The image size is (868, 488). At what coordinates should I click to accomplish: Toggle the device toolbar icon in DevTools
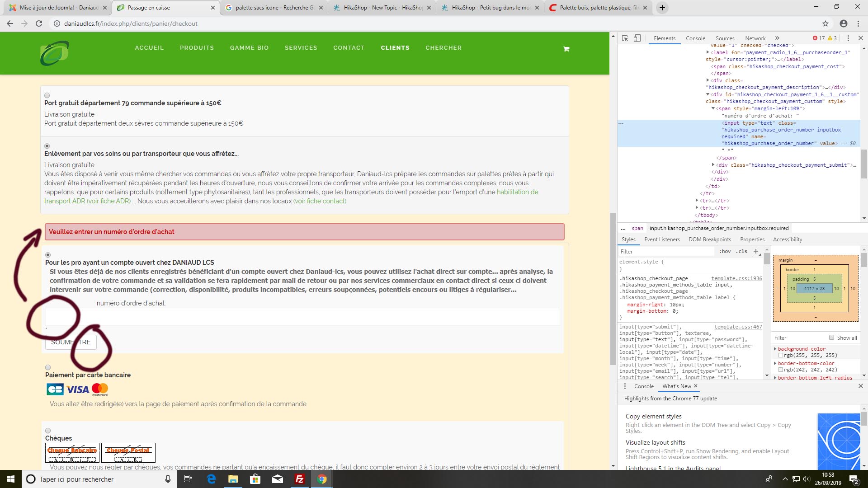pos(637,38)
